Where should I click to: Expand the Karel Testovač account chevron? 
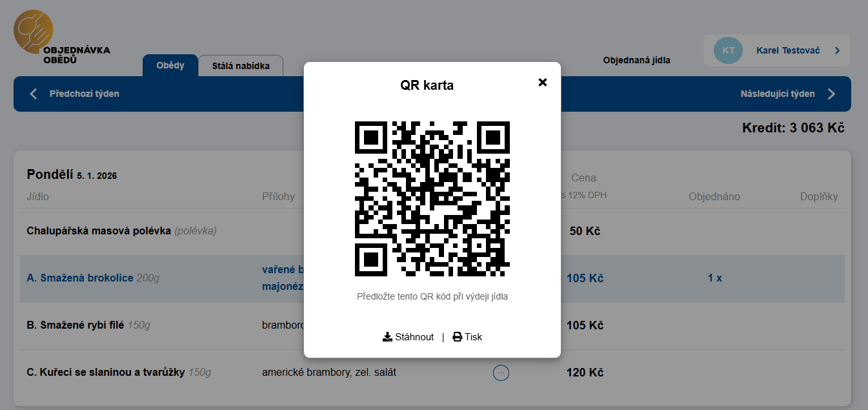coord(837,50)
